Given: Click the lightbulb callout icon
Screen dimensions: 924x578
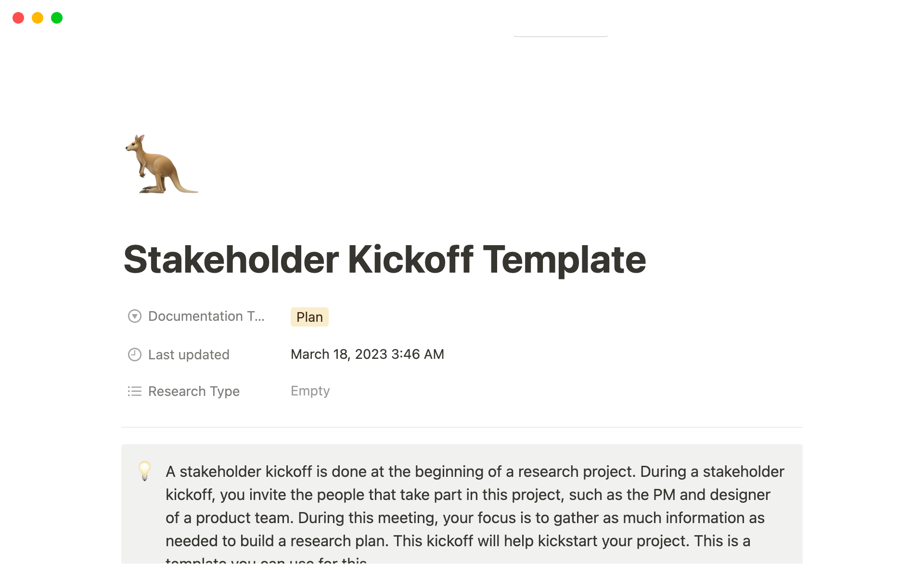Looking at the screenshot, I should [144, 471].
